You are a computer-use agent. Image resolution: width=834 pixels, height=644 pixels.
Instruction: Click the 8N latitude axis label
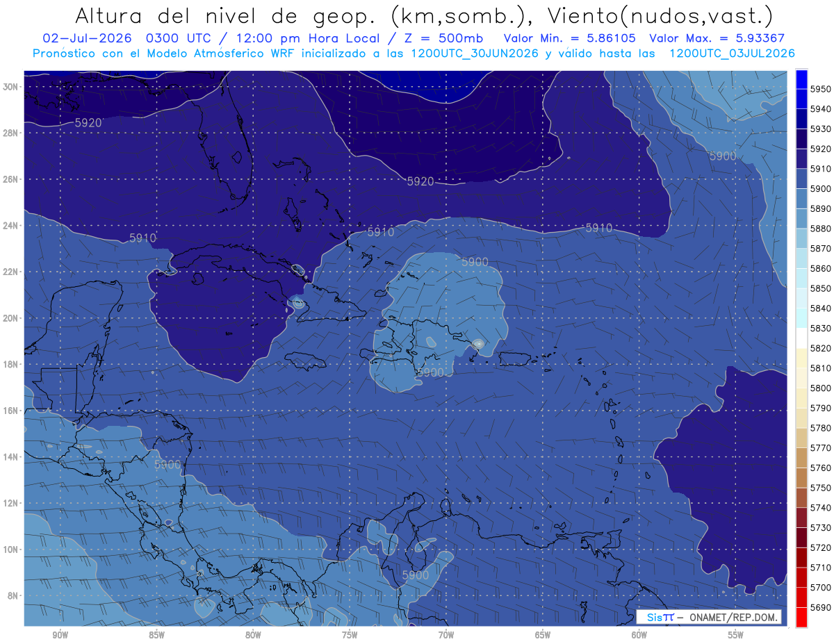coord(14,596)
